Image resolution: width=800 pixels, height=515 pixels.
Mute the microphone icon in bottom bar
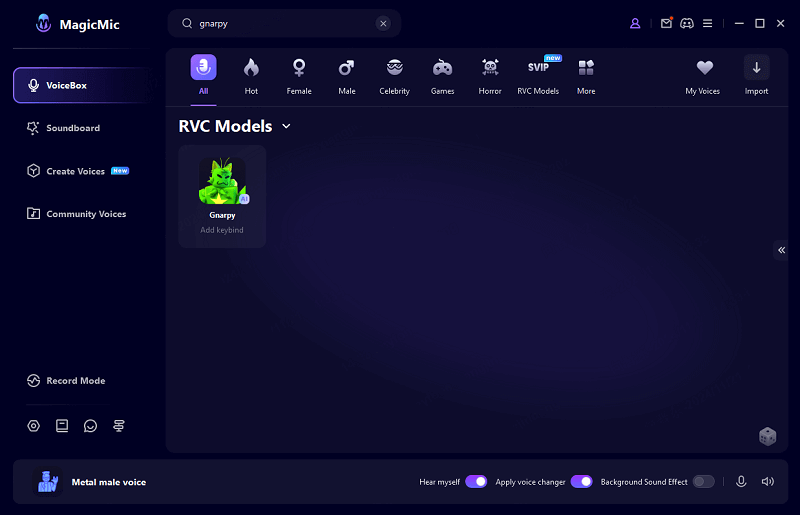tap(741, 481)
